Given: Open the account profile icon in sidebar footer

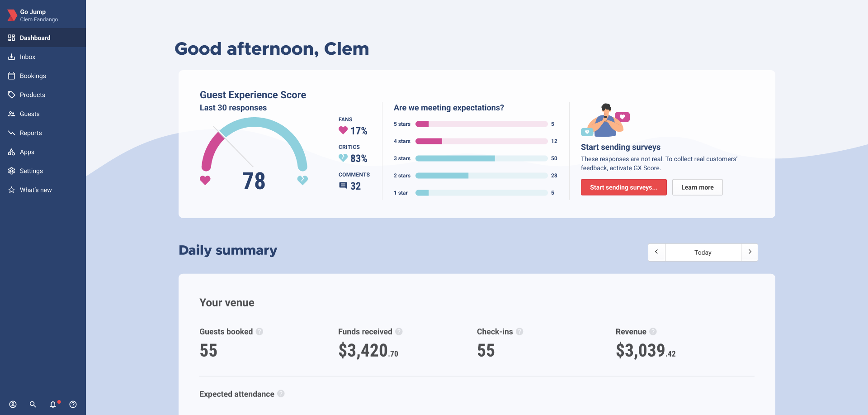Looking at the screenshot, I should pyautogui.click(x=13, y=405).
